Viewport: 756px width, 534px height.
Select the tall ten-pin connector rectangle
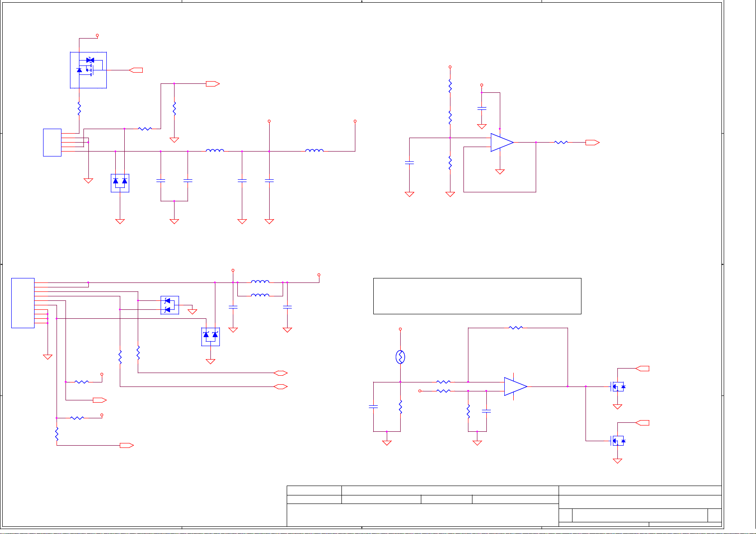click(x=23, y=303)
